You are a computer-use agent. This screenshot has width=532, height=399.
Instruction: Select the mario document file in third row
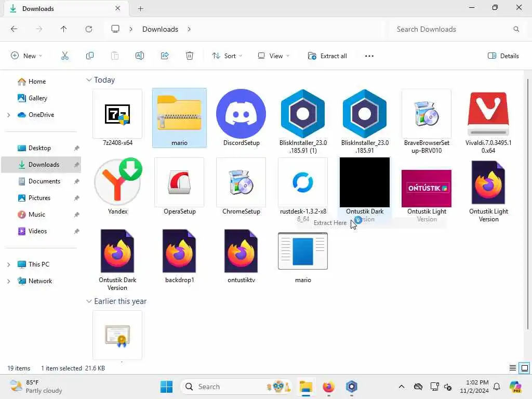pos(303,258)
